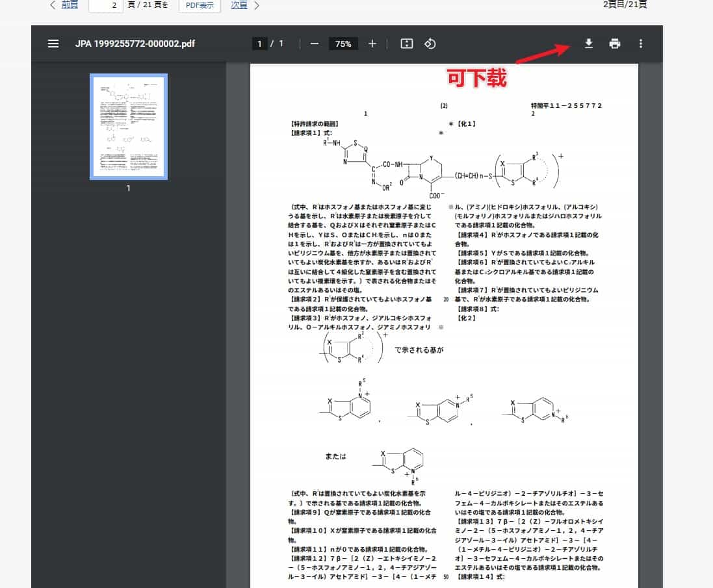
Task: Click the 次頁 next page link
Action: point(239,5)
